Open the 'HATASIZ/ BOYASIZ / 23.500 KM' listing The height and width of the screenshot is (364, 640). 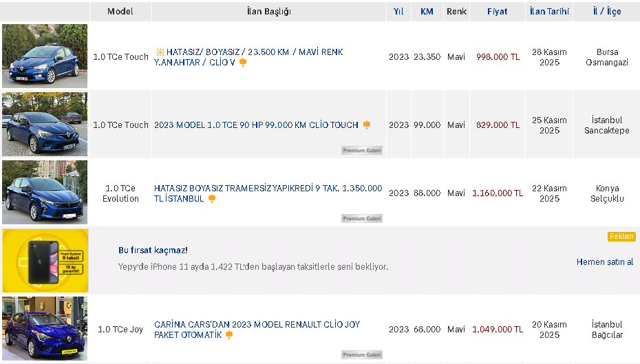coord(248,52)
